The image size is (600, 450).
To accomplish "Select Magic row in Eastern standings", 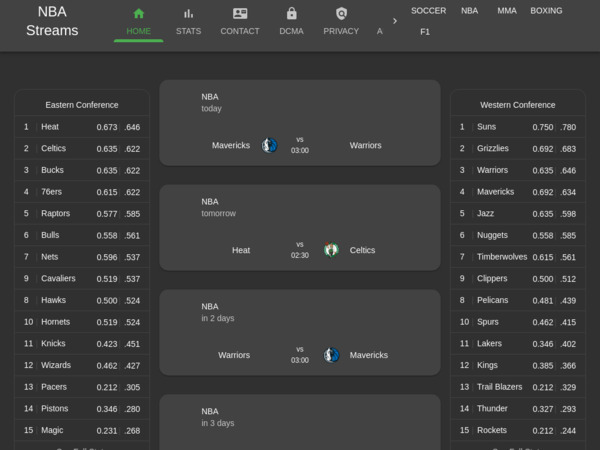I will [x=82, y=430].
